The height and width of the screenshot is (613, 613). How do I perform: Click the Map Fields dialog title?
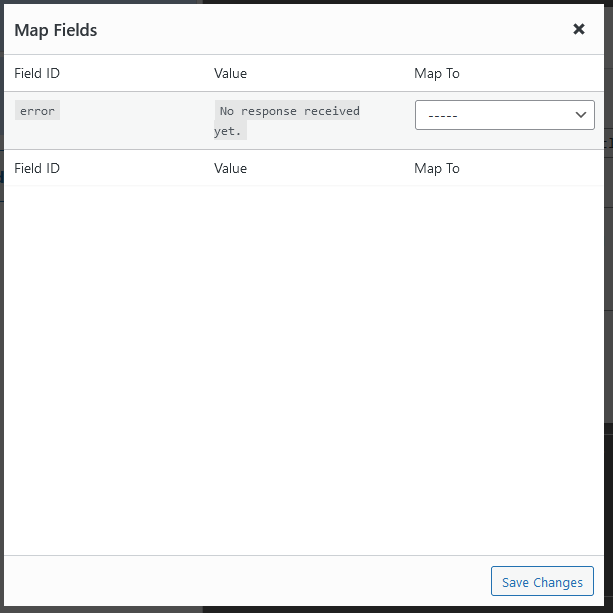(56, 30)
